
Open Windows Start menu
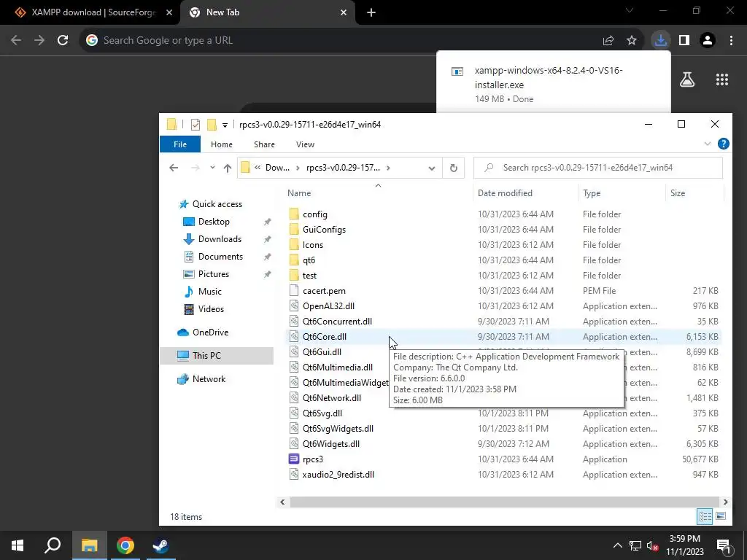[x=18, y=545]
